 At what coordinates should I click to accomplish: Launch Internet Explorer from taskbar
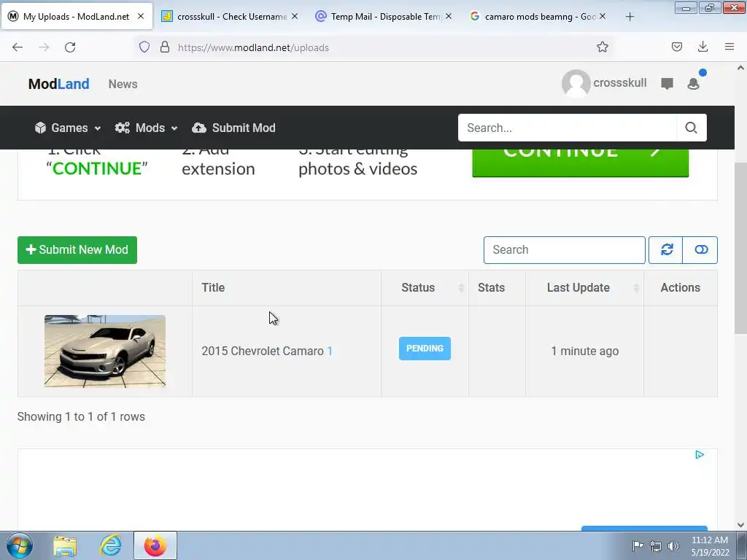coord(111,545)
